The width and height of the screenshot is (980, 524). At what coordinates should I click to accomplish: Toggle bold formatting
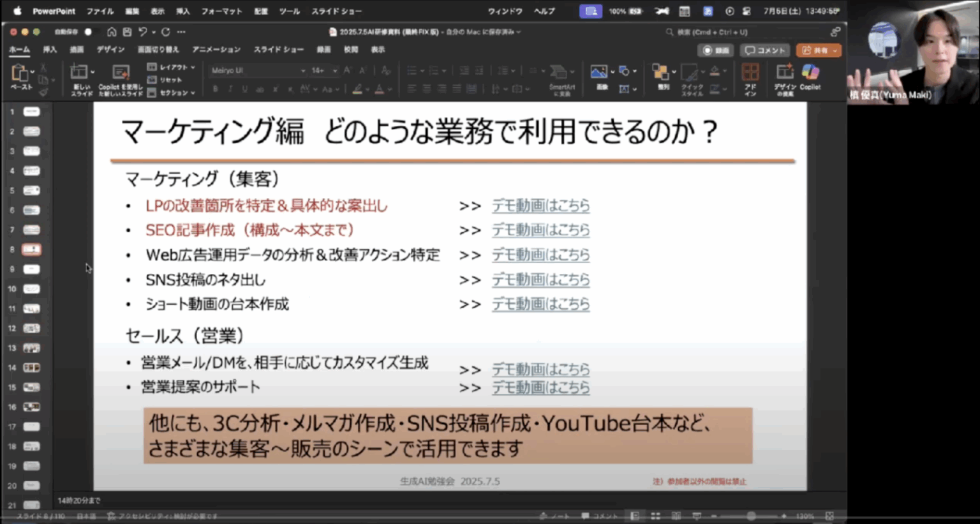pos(215,89)
